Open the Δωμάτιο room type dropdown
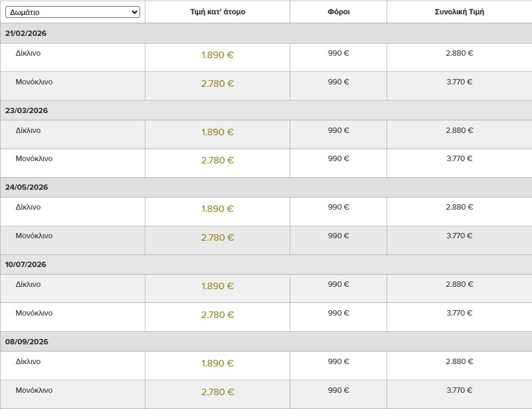Image resolution: width=532 pixels, height=409 pixels. tap(73, 12)
